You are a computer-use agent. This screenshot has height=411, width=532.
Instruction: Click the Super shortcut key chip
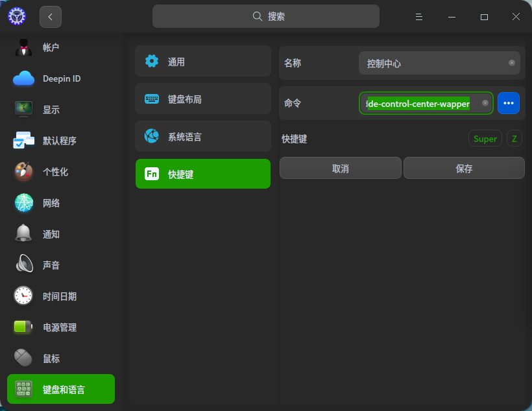485,138
